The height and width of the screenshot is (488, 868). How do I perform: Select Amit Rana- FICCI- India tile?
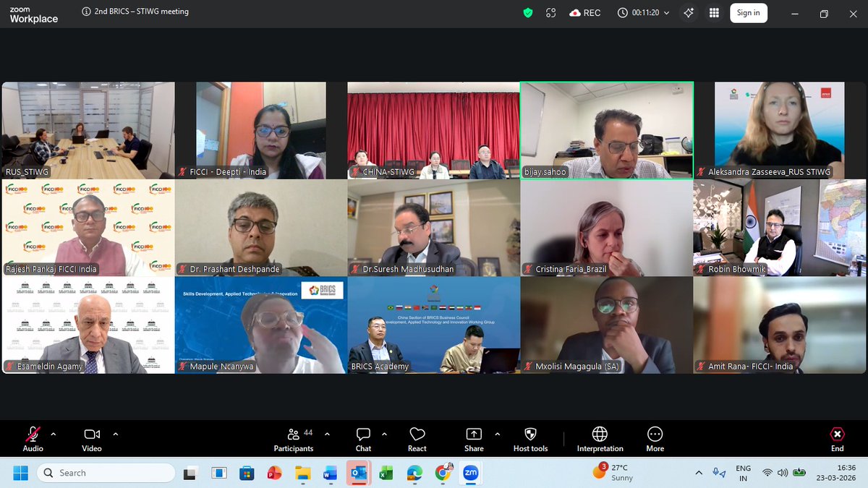pos(779,325)
